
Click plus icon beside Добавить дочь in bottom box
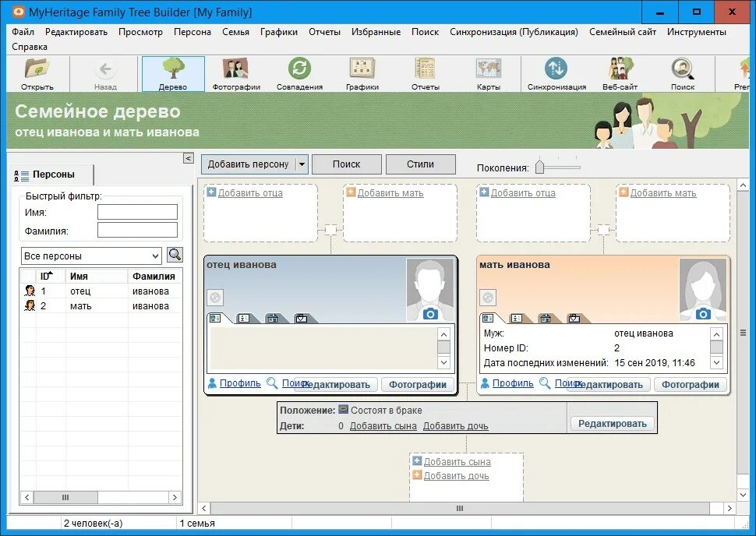coord(418,474)
